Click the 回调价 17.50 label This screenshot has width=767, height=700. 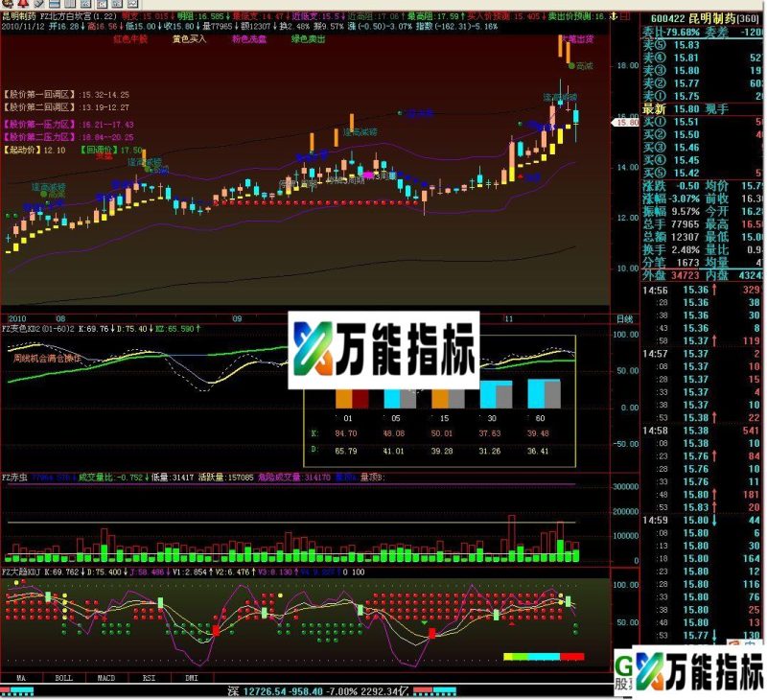111,150
